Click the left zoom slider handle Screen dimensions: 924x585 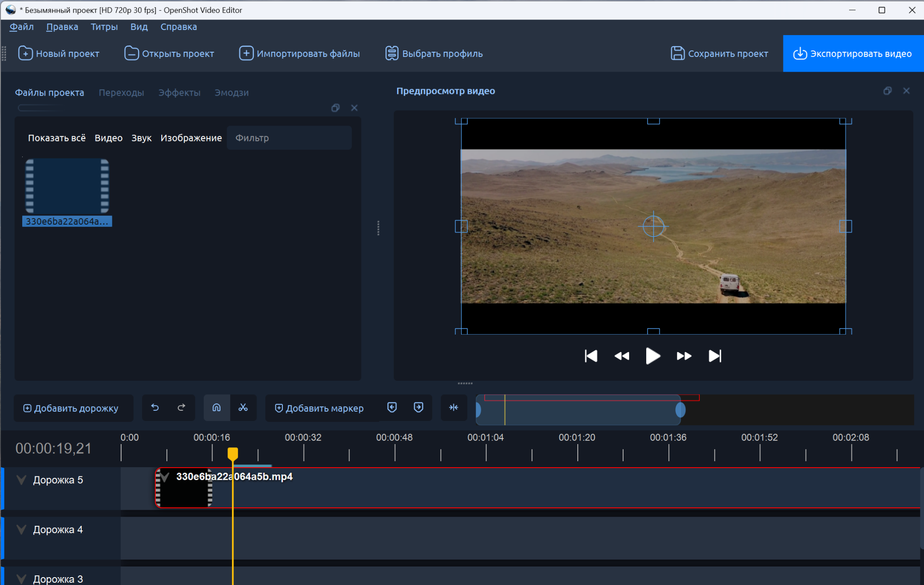(478, 409)
